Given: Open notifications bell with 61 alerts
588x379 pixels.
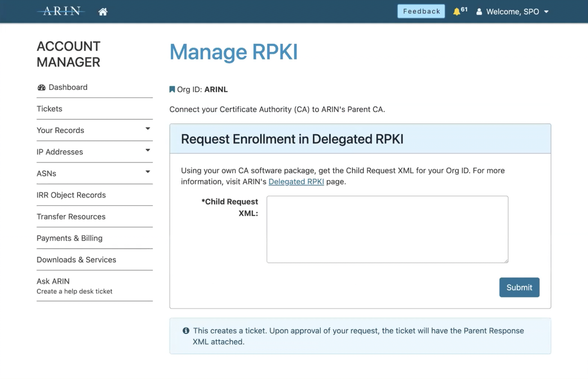Looking at the screenshot, I should (457, 12).
